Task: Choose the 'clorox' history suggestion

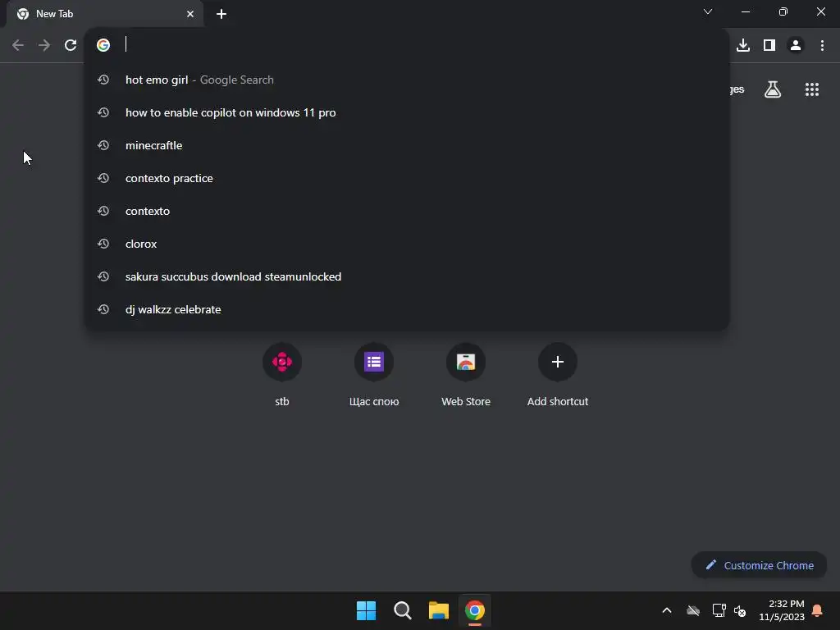Action: tap(407, 244)
